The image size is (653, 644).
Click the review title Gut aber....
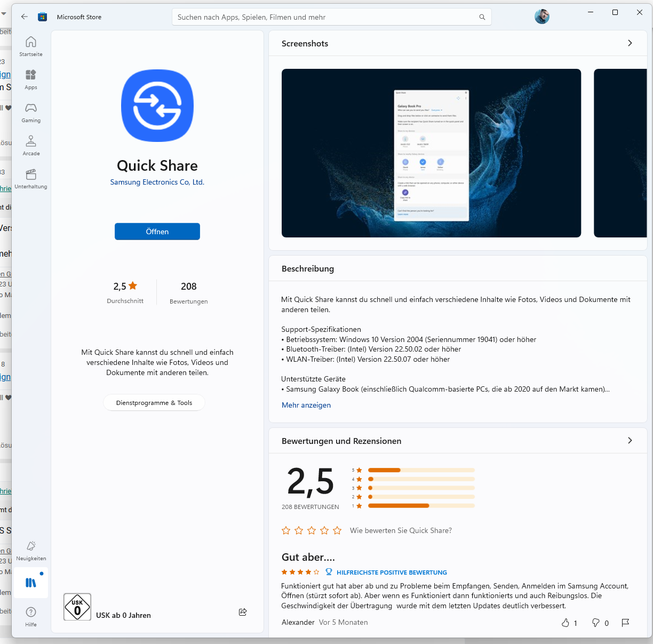[308, 557]
